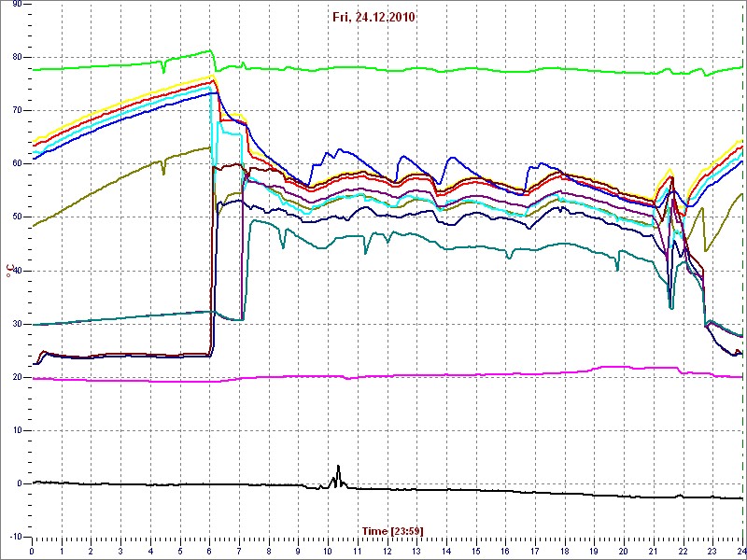Click the 10 label on the temperature axis

(17, 430)
